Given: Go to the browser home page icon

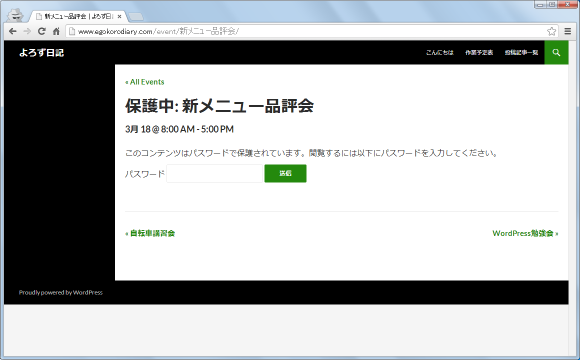Looking at the screenshot, I should tap(56, 31).
